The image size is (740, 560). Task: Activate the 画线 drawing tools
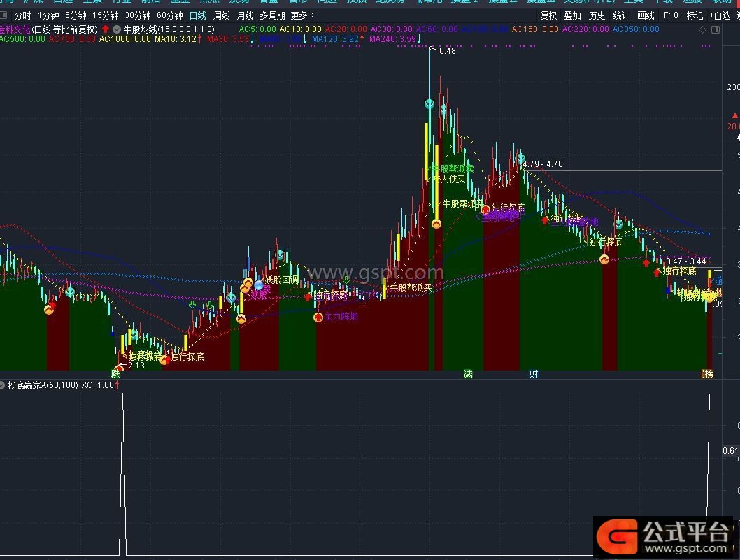coord(646,15)
